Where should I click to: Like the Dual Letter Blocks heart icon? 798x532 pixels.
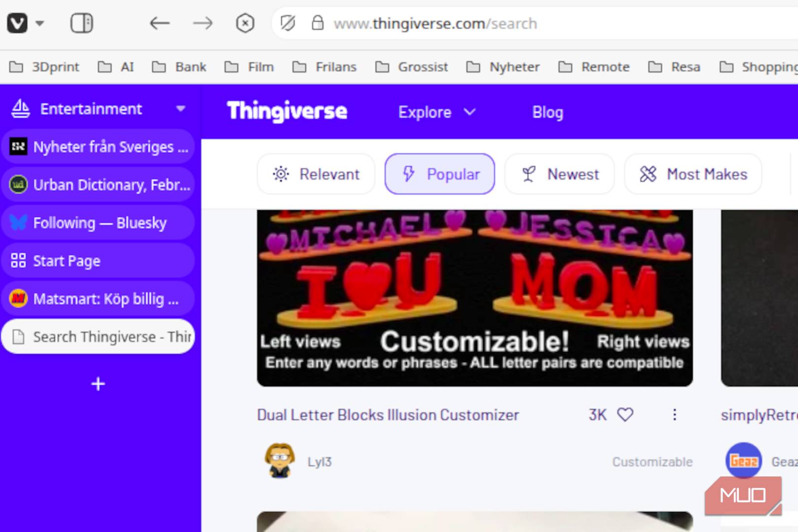pyautogui.click(x=625, y=415)
